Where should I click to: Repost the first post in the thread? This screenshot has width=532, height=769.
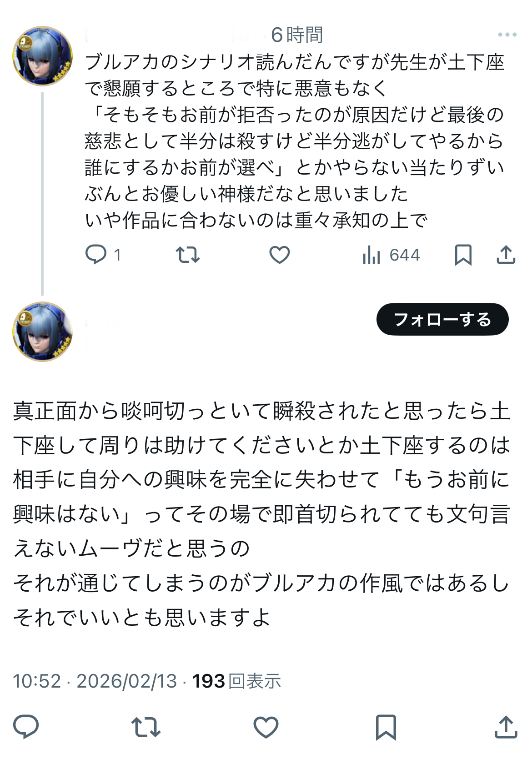(x=187, y=255)
